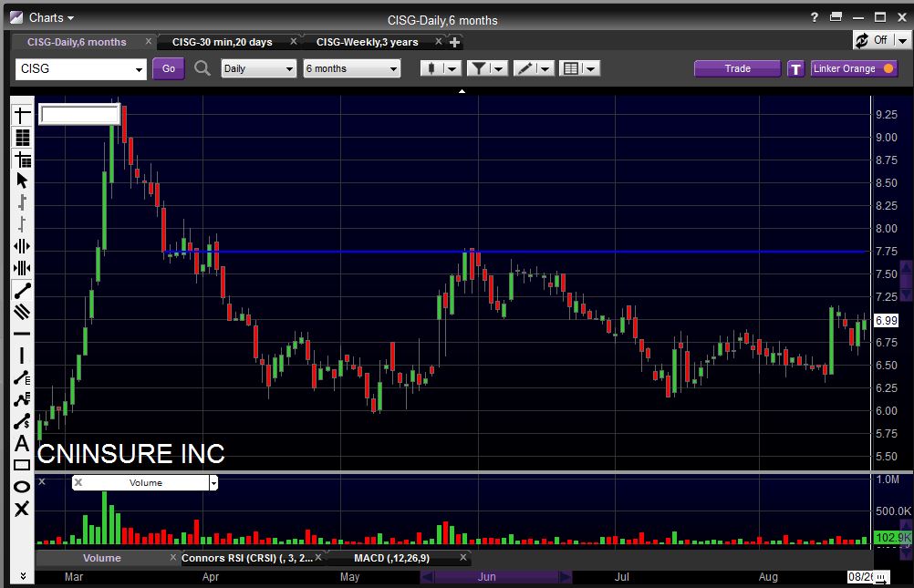Toggle the Linker Orange button

854,68
